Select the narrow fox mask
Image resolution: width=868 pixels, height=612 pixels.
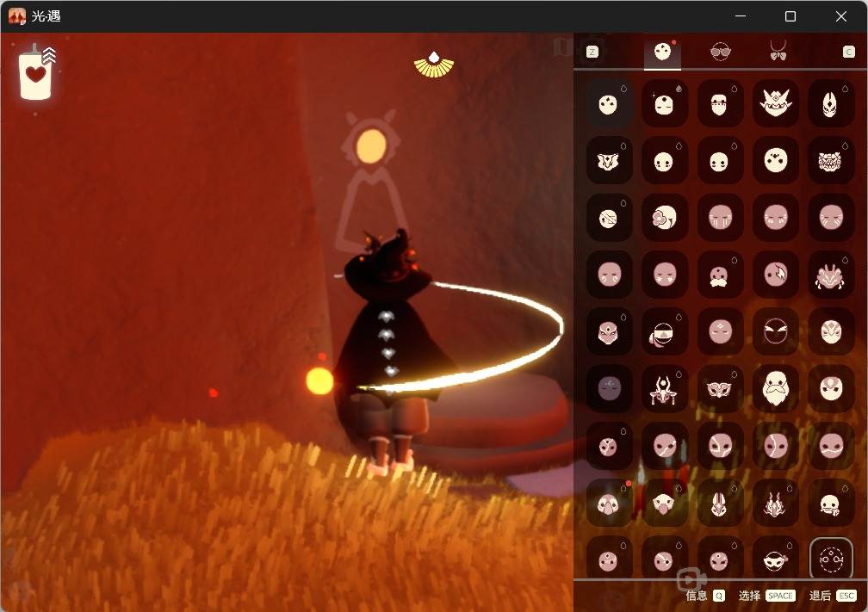click(831, 103)
